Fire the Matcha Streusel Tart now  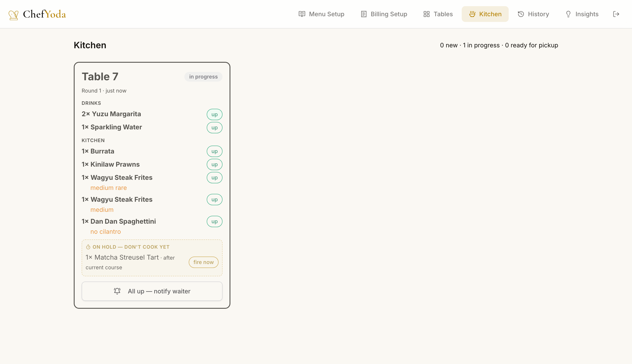[x=203, y=262]
